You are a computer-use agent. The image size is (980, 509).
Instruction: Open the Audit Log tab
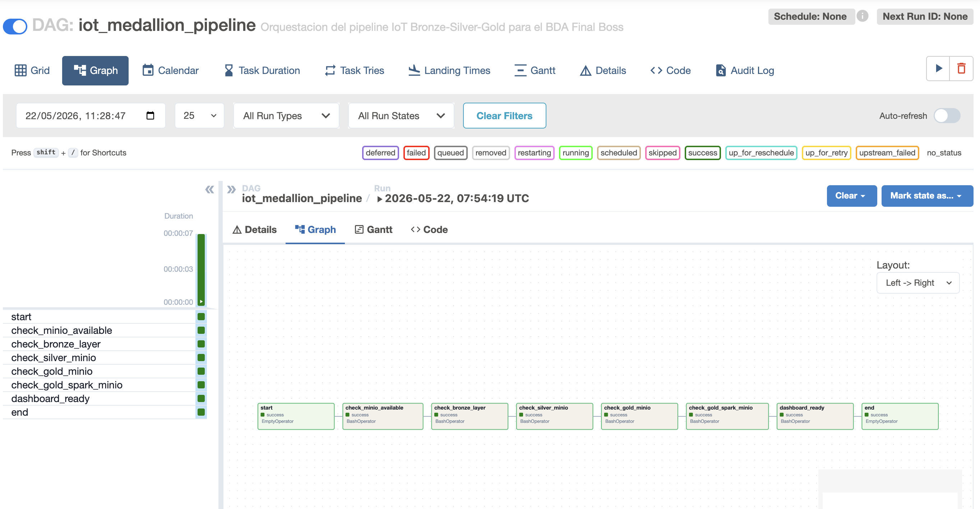click(x=745, y=70)
